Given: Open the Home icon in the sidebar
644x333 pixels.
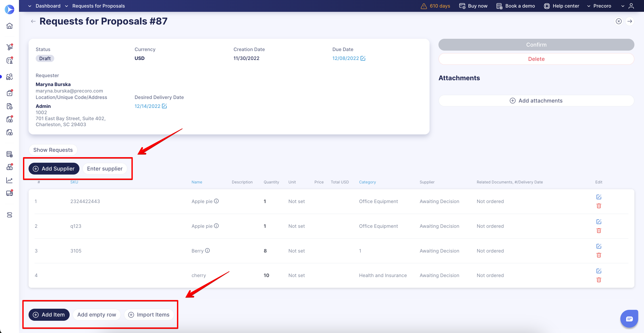Looking at the screenshot, I should tap(10, 26).
